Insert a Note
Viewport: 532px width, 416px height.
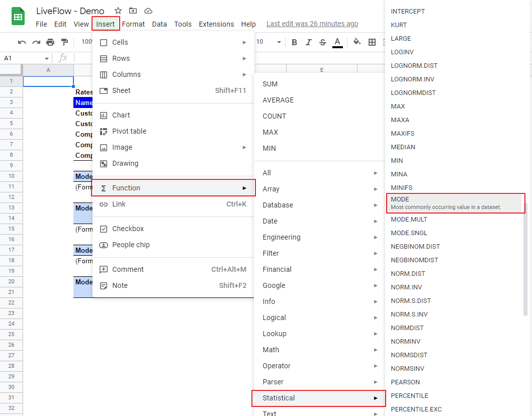click(x=173, y=285)
